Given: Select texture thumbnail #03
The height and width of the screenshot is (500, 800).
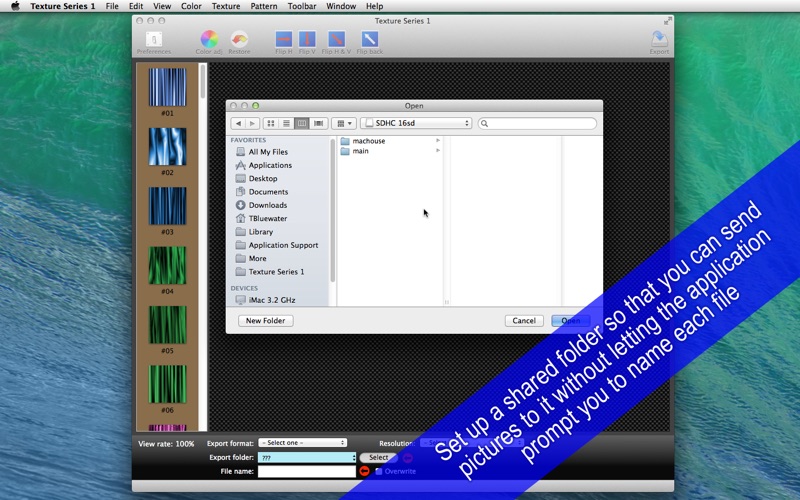Looking at the screenshot, I should coord(167,206).
